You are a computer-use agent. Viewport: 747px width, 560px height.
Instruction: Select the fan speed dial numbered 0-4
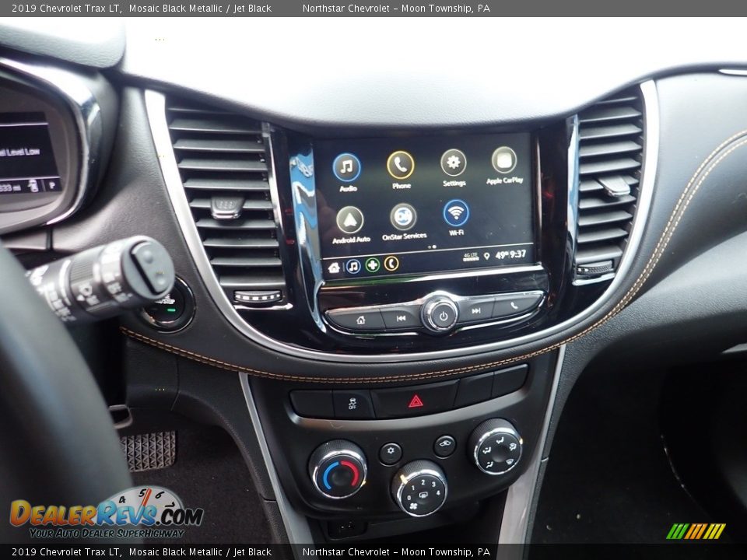coord(419,488)
